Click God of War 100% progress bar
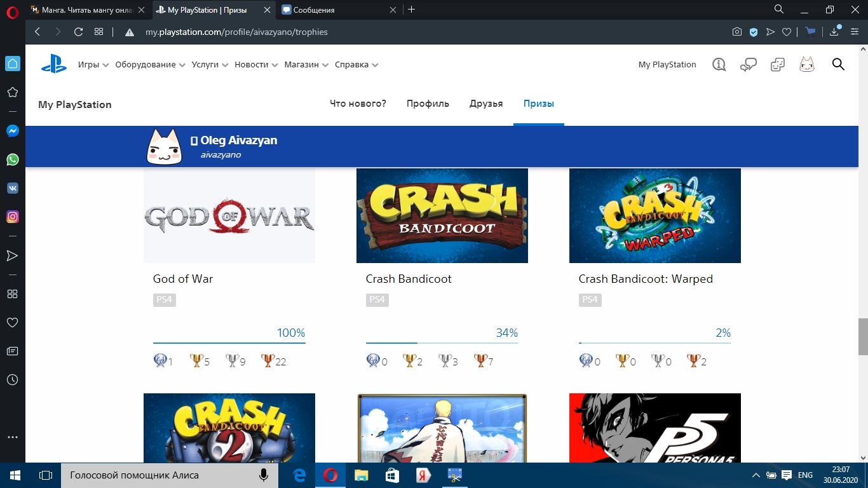Screen dimensions: 868x488 pyautogui.click(x=229, y=343)
